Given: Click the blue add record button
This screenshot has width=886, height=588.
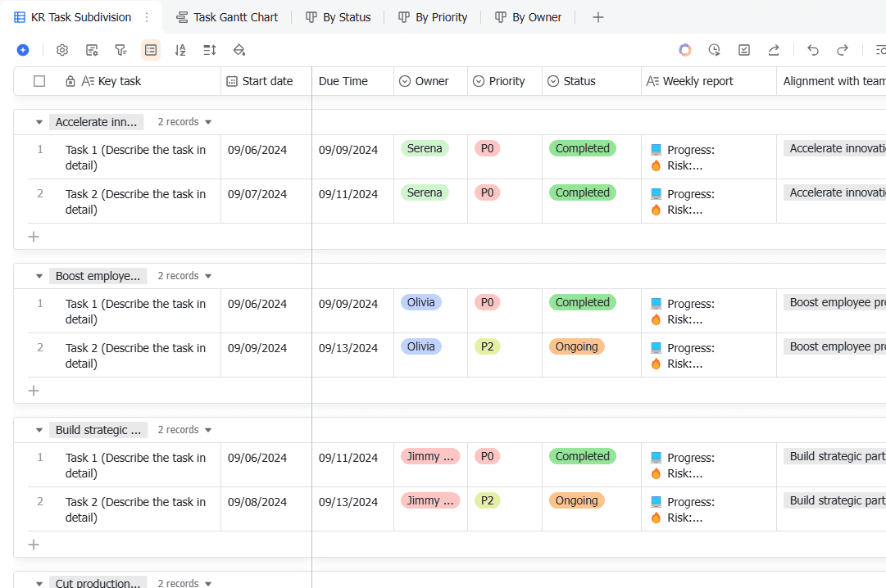Looking at the screenshot, I should (23, 50).
